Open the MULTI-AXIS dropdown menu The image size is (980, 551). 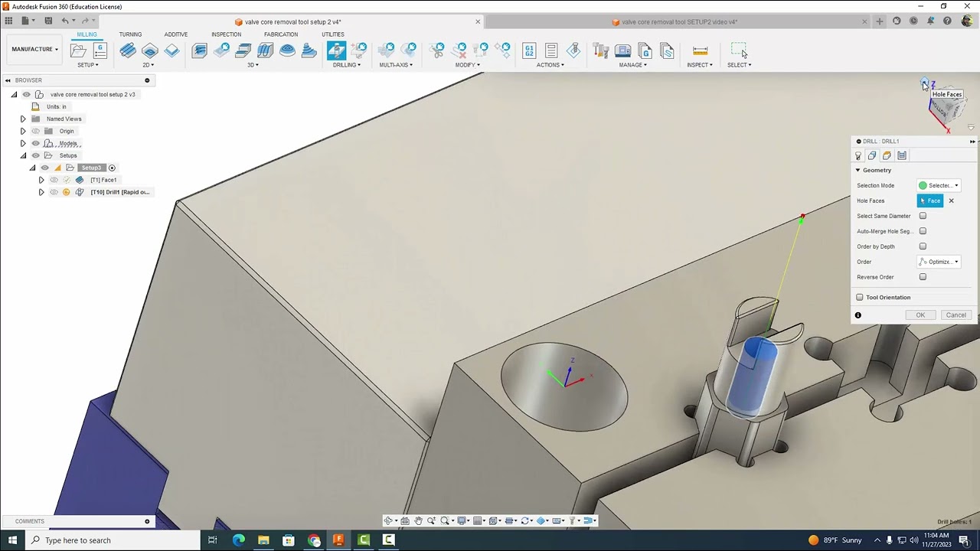[396, 65]
